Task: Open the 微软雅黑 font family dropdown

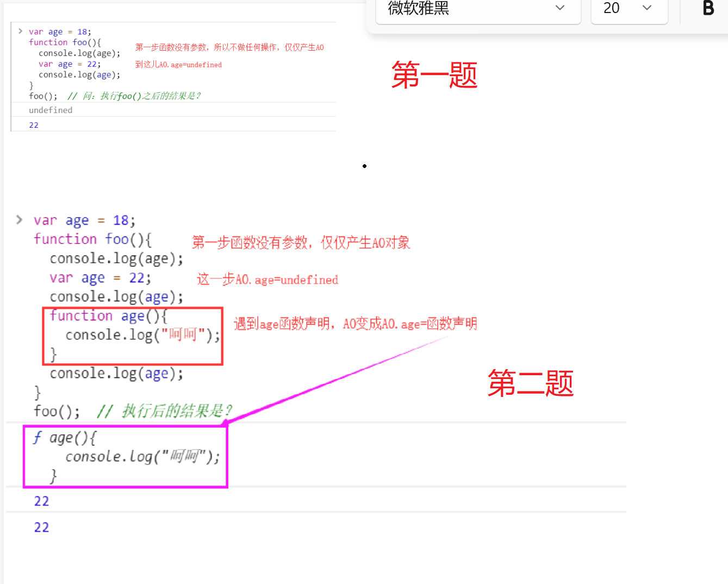Action: 478,9
